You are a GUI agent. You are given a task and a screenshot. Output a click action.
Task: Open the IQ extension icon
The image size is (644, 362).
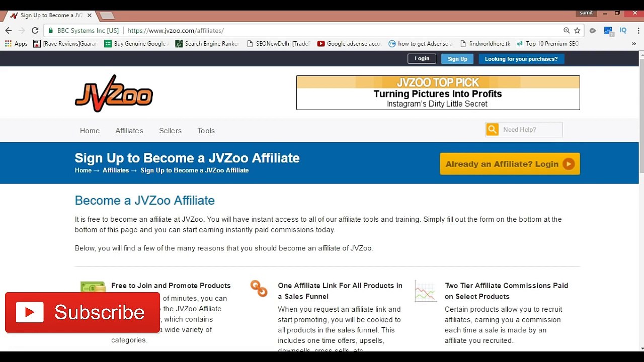click(623, 31)
